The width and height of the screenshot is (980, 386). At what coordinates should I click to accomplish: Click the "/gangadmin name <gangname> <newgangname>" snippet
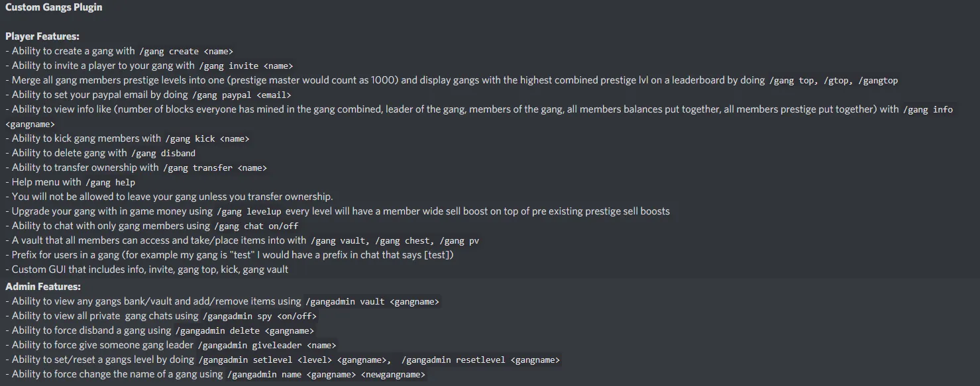pos(326,375)
